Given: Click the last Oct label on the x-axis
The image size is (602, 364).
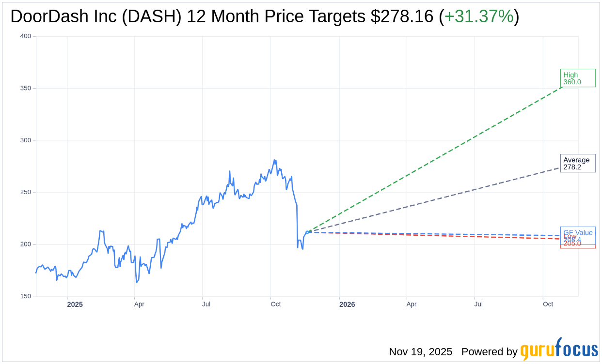Looking at the screenshot, I should pyautogui.click(x=548, y=304).
